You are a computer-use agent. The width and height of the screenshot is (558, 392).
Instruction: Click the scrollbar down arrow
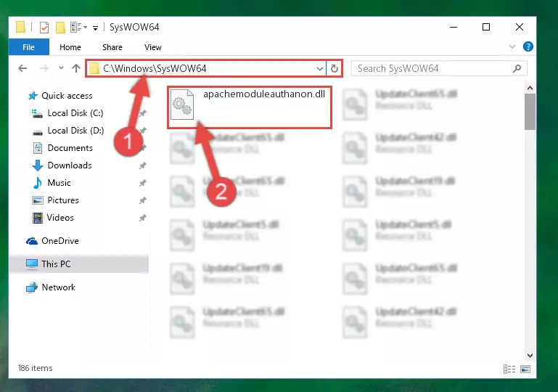coord(530,355)
